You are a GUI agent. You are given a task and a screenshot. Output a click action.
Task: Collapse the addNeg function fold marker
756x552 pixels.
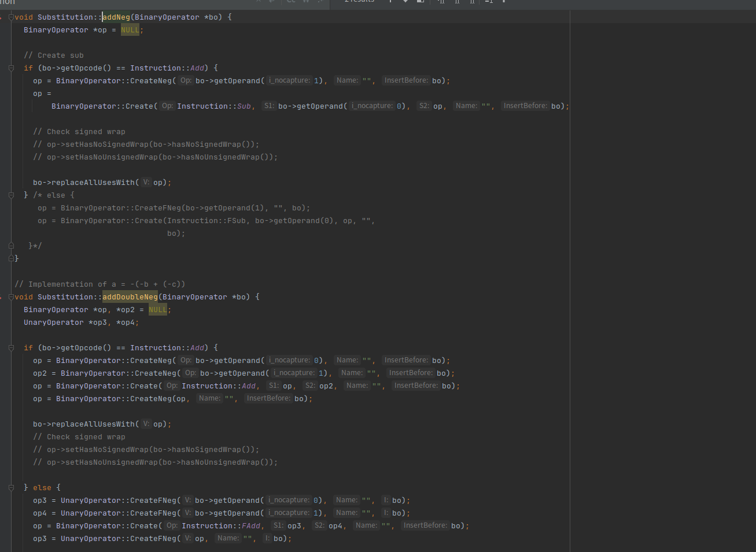coord(11,17)
